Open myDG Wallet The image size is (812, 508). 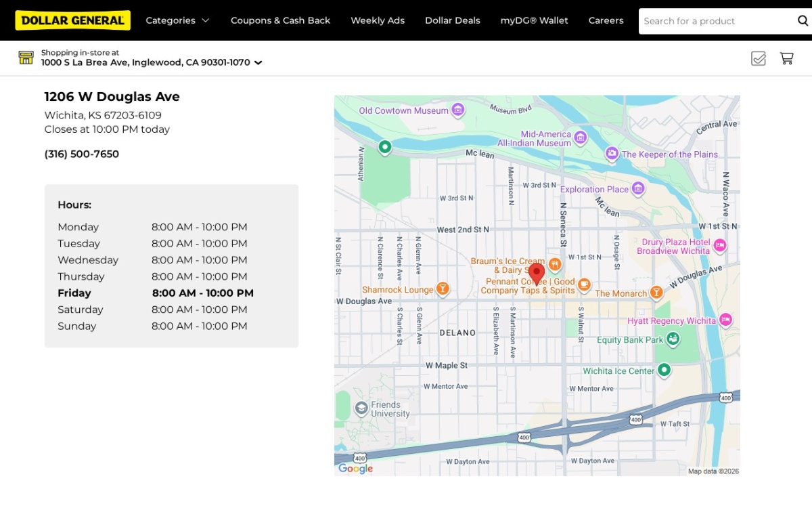[535, 20]
